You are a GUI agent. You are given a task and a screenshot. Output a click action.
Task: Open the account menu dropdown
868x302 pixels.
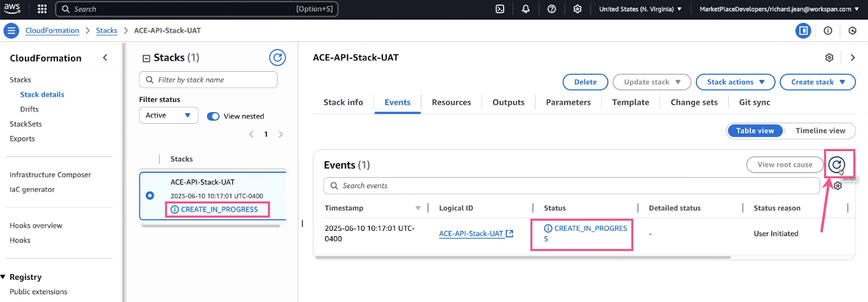pos(780,9)
